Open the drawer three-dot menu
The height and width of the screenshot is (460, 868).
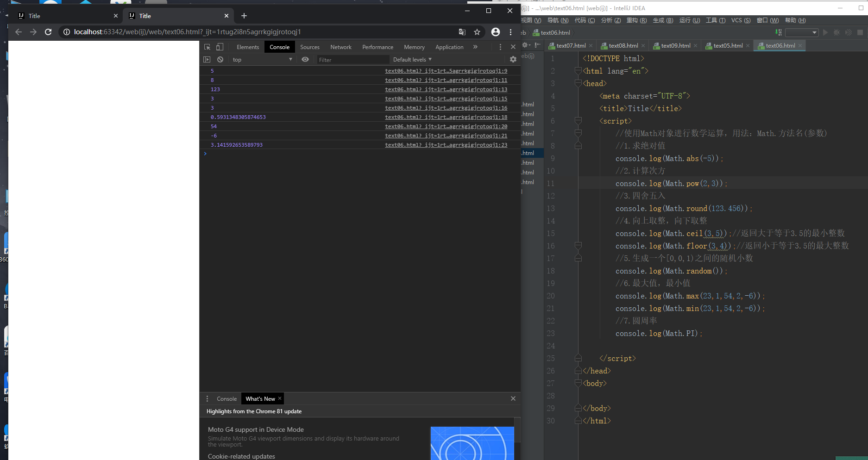207,398
